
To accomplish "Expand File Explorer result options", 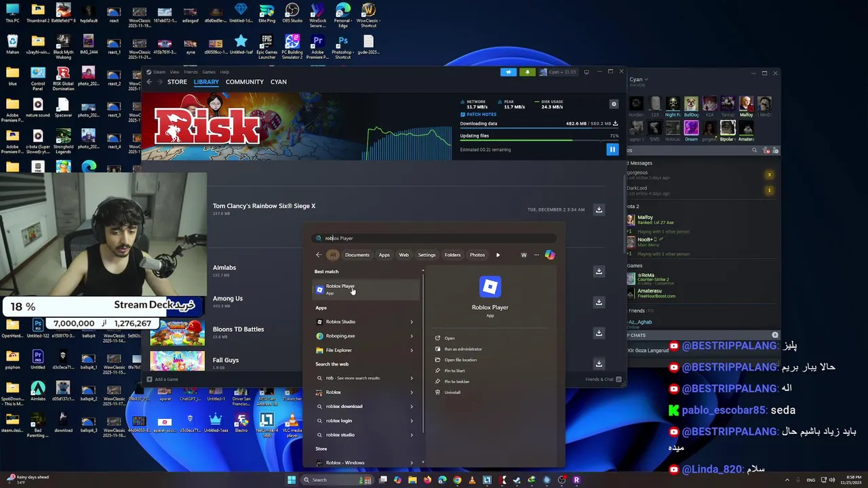I will [412, 350].
